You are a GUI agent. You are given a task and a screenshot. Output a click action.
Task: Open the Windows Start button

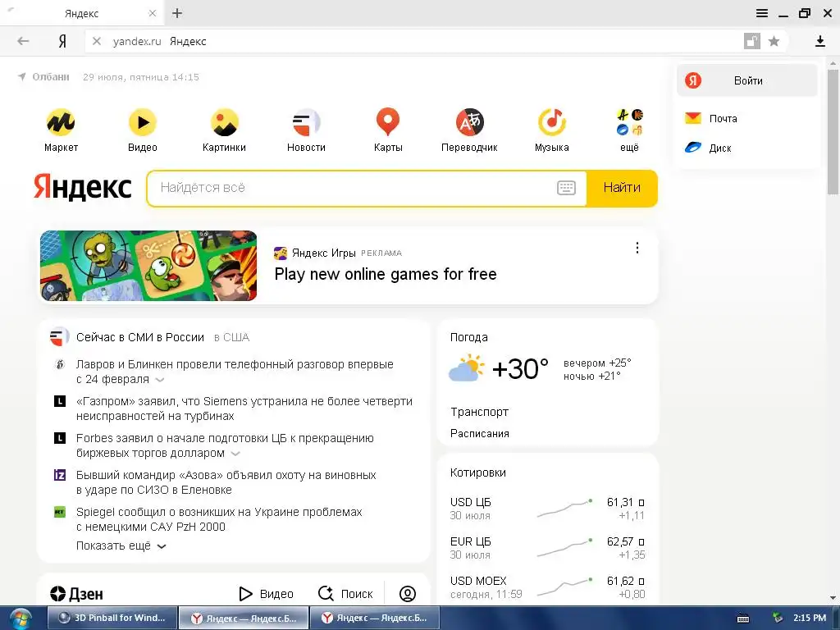click(x=20, y=619)
